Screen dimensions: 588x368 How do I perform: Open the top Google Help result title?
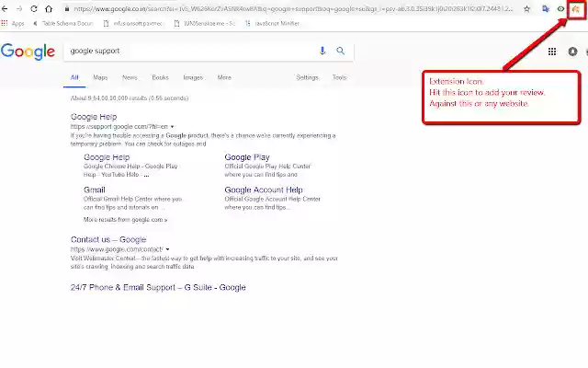pos(94,117)
